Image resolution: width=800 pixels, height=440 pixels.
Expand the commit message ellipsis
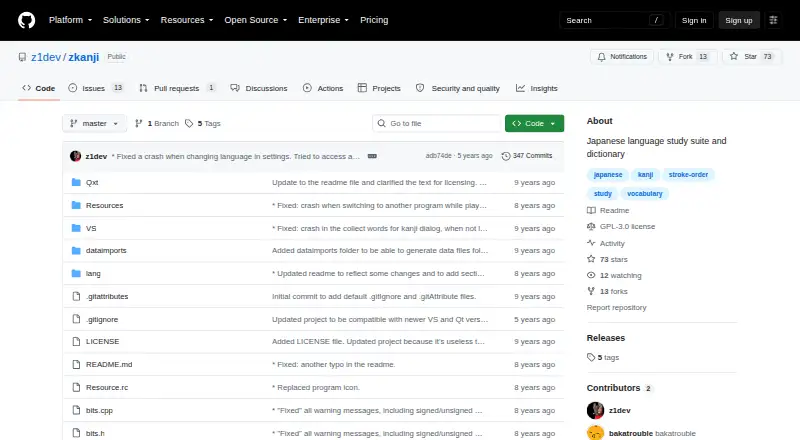pyautogui.click(x=372, y=156)
